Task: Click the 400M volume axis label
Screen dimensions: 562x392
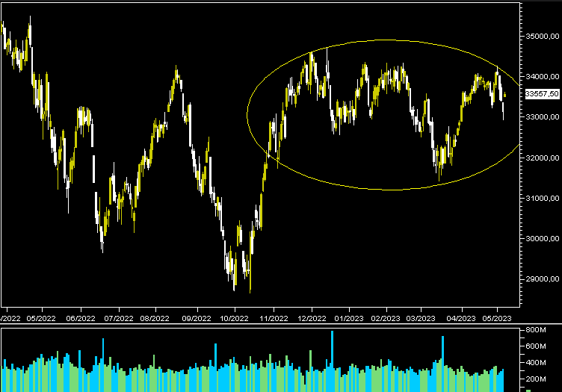Action: pos(536,363)
